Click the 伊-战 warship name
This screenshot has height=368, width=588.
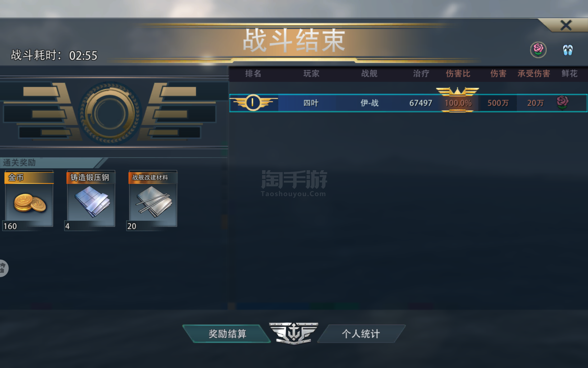coord(369,103)
